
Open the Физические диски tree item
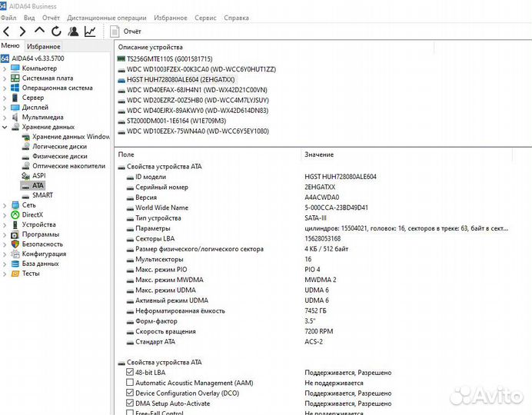(60, 156)
